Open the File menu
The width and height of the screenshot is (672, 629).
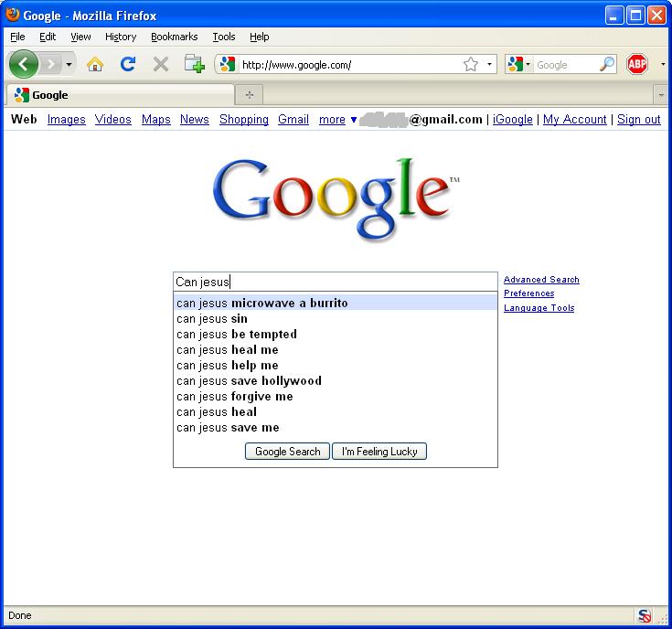tap(17, 37)
